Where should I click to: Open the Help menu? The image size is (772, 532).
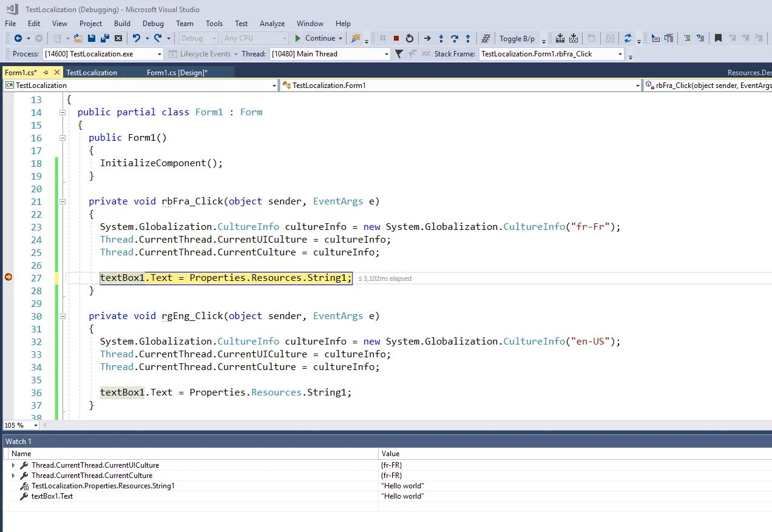343,23
